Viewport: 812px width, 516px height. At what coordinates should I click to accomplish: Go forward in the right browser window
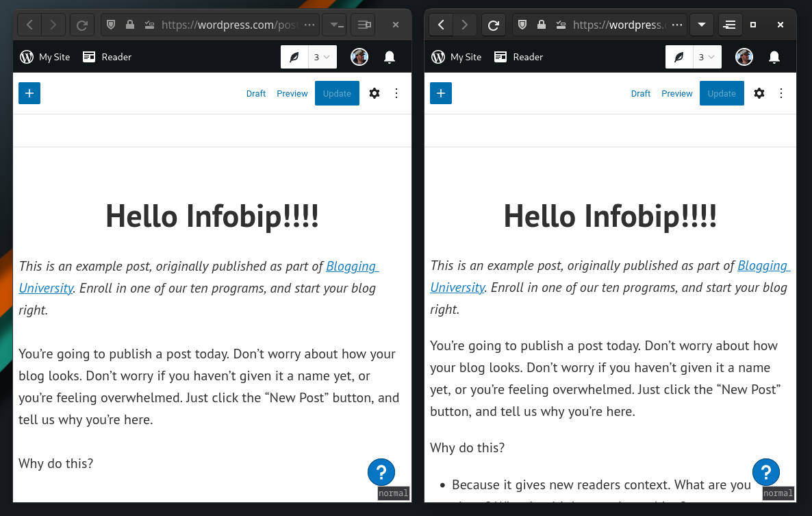pyautogui.click(x=464, y=25)
